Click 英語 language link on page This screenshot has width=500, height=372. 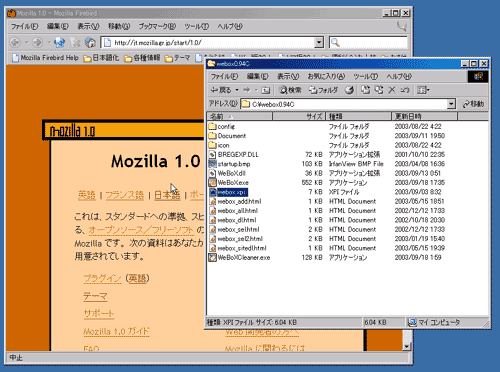coord(87,195)
